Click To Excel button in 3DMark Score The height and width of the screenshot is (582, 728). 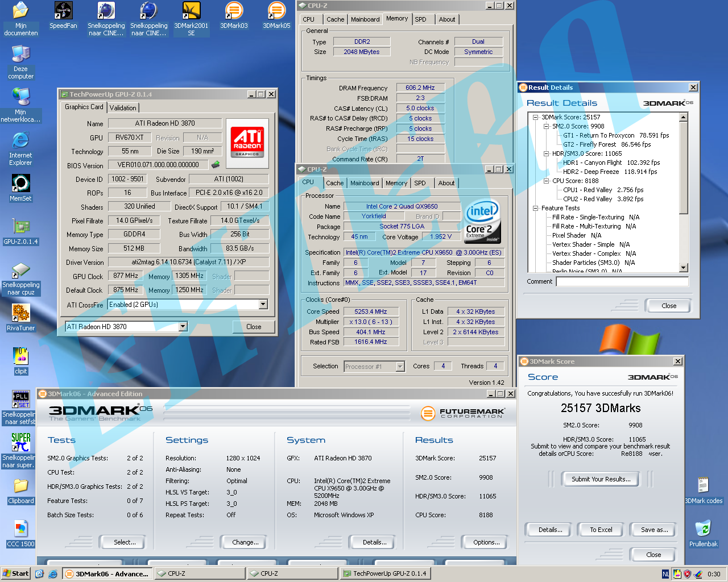(x=601, y=530)
